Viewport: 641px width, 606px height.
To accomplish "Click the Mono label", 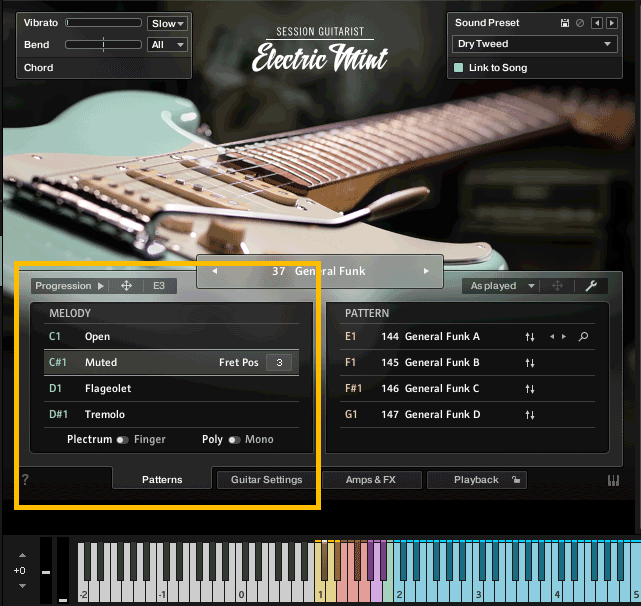I will click(x=259, y=440).
